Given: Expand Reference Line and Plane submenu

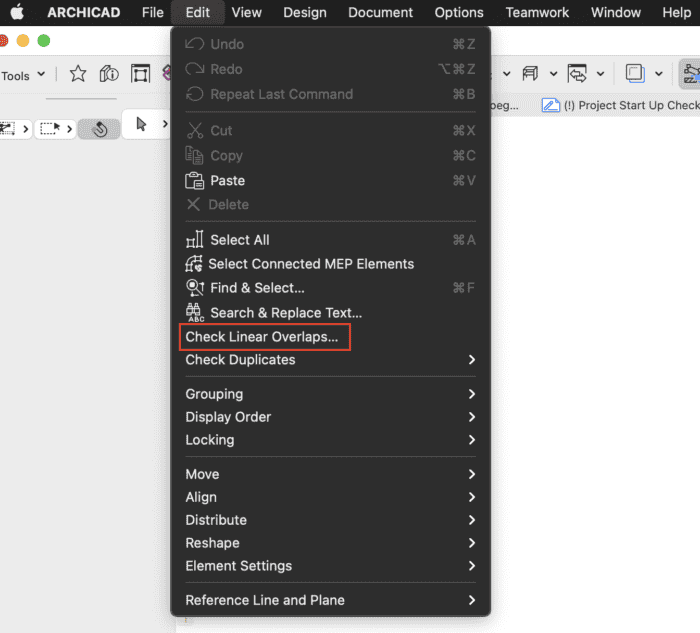Looking at the screenshot, I should [330, 600].
